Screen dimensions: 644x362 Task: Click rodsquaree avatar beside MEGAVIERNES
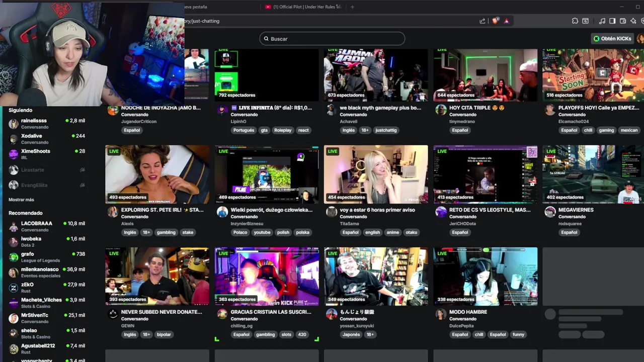[x=550, y=212]
